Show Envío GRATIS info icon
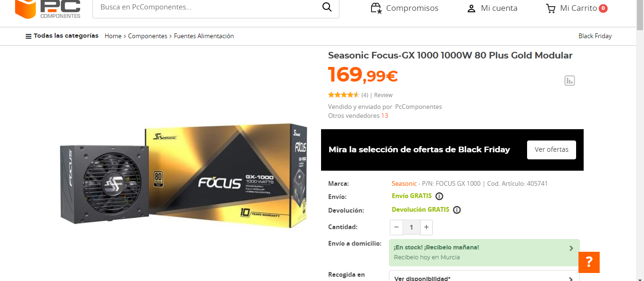The height and width of the screenshot is (281, 644). [439, 196]
